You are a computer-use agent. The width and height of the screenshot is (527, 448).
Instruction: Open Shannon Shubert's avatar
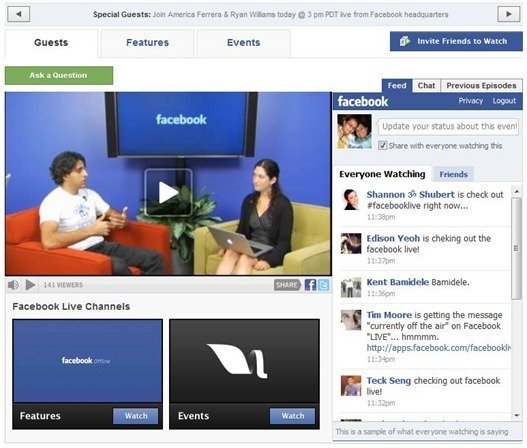(x=351, y=199)
